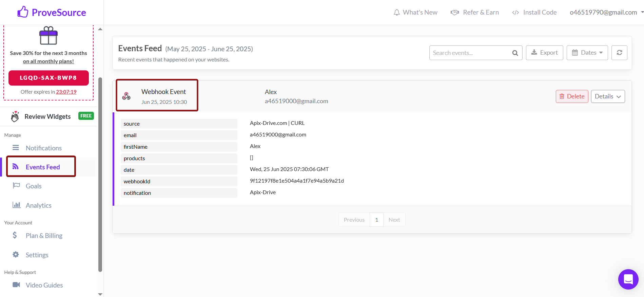
Task: Click the Goals flag icon
Action: (x=16, y=185)
